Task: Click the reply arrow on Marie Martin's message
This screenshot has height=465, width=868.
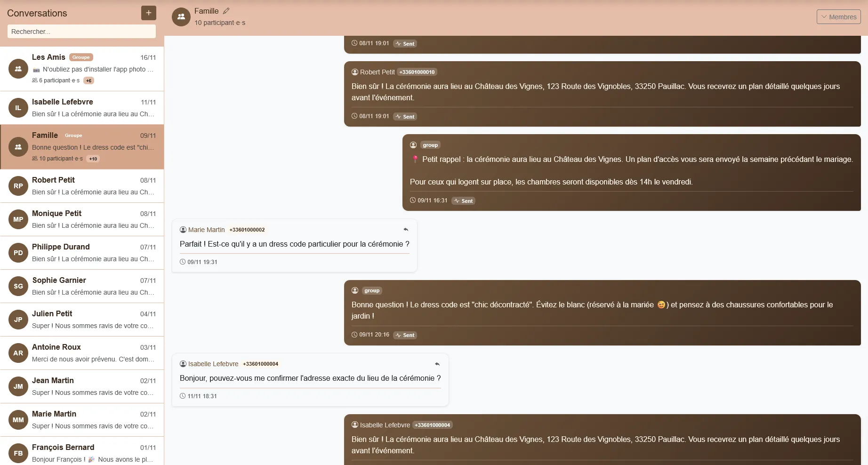Action: [x=405, y=230]
